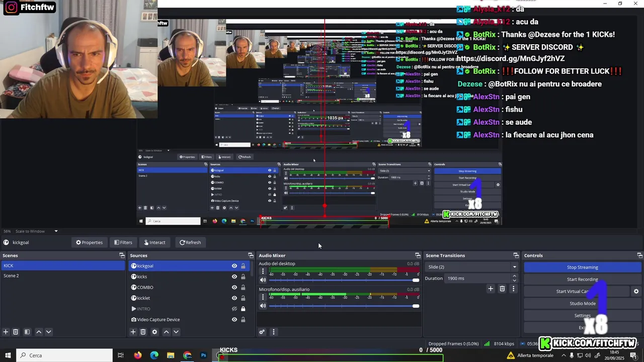Start Recording in Controls

583,280
